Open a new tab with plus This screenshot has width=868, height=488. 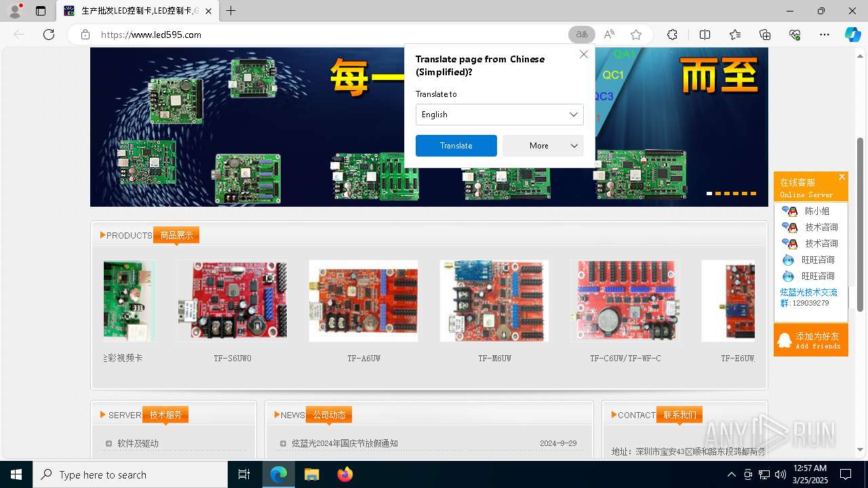coord(231,11)
